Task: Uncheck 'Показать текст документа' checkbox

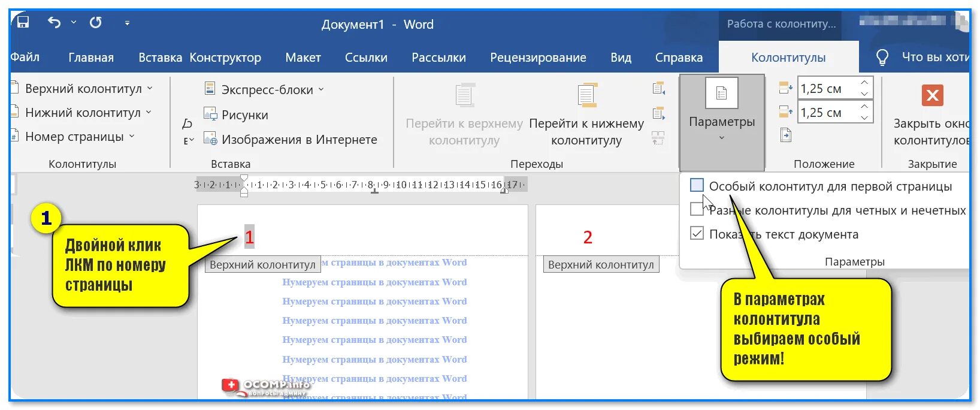Action: pos(697,234)
